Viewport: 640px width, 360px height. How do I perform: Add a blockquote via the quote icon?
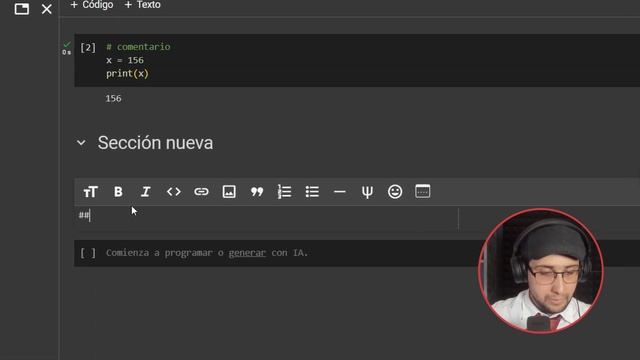257,192
